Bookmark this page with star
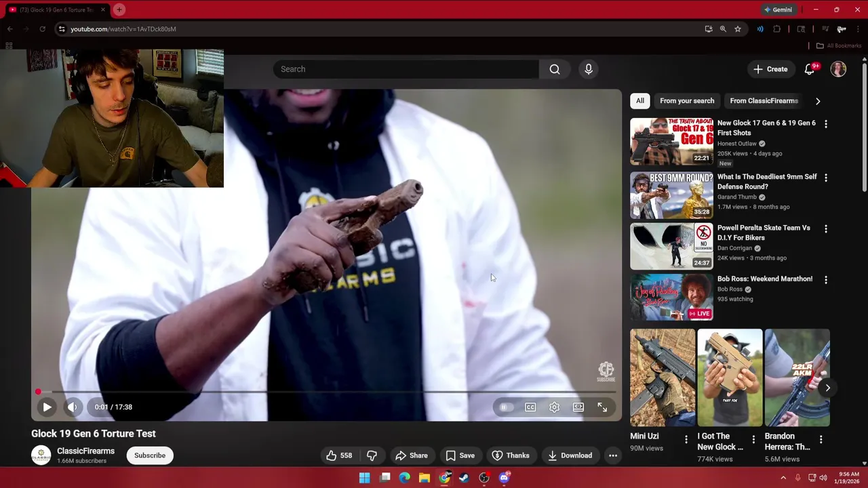The height and width of the screenshot is (488, 868). pos(738,29)
